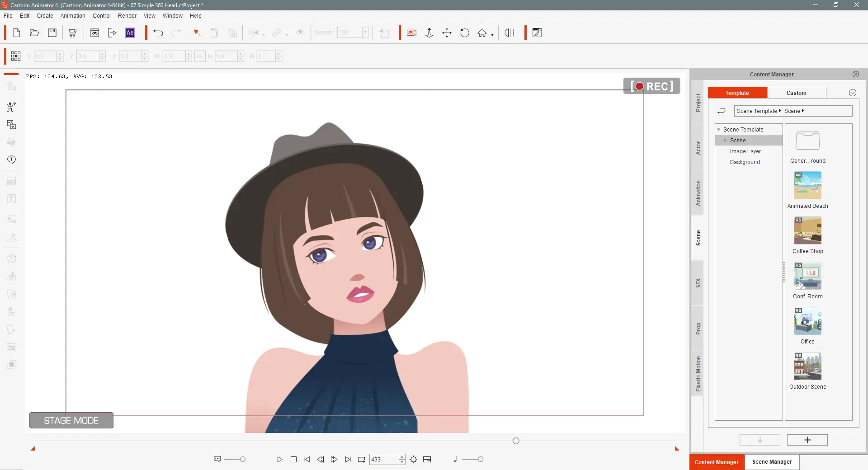
Task: Open the Content Store cart icon
Action: [73, 33]
